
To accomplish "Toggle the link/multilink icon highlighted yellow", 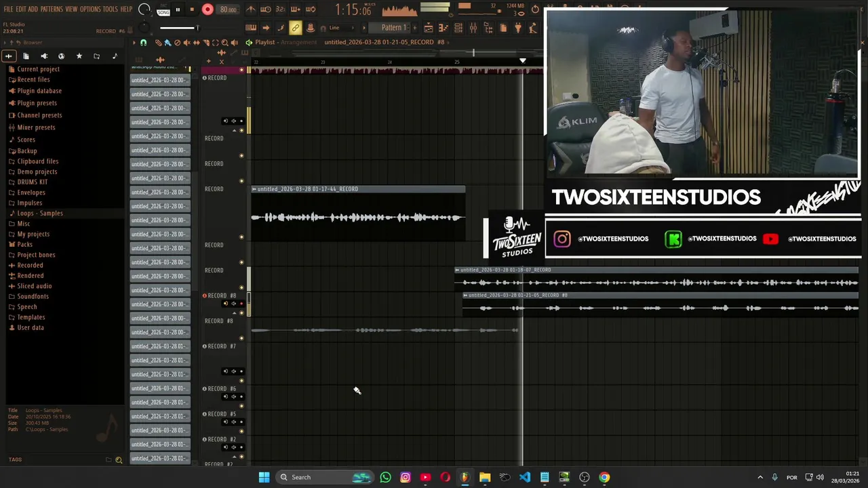I will 295,28.
